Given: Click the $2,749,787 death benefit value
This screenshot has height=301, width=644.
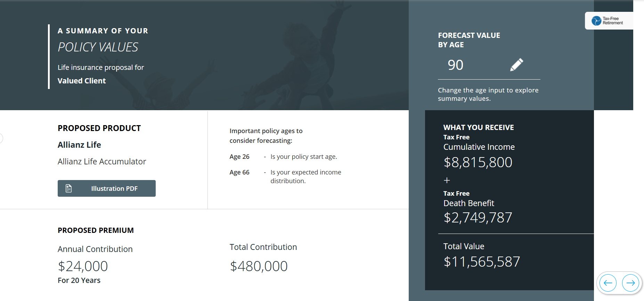Looking at the screenshot, I should click(x=478, y=218).
